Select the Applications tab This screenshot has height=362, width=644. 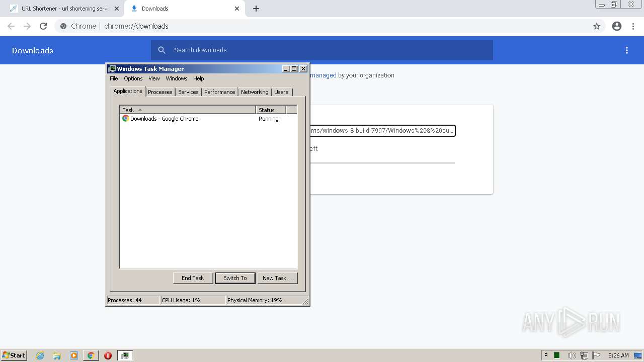point(128,92)
